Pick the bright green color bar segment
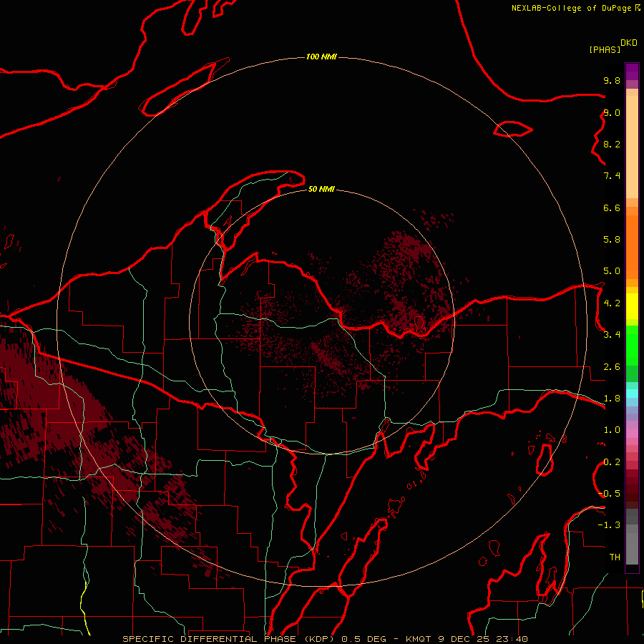The height and width of the screenshot is (644, 644). [632, 345]
